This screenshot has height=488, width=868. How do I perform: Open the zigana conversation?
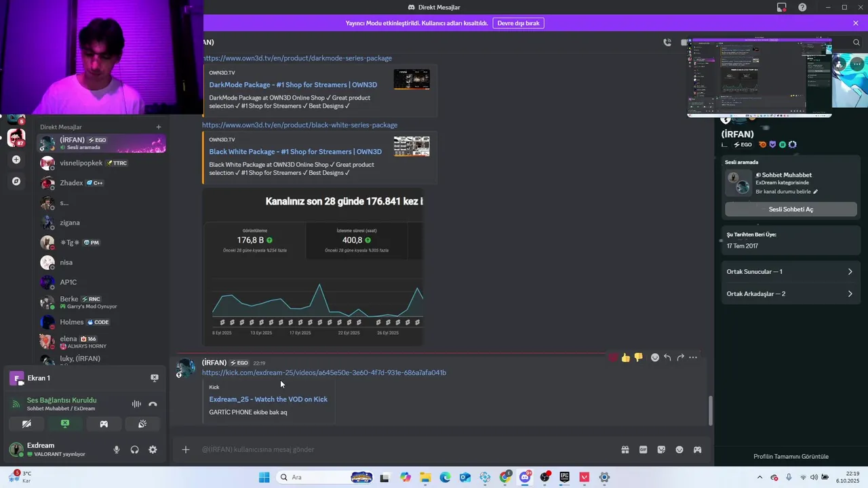(102, 222)
